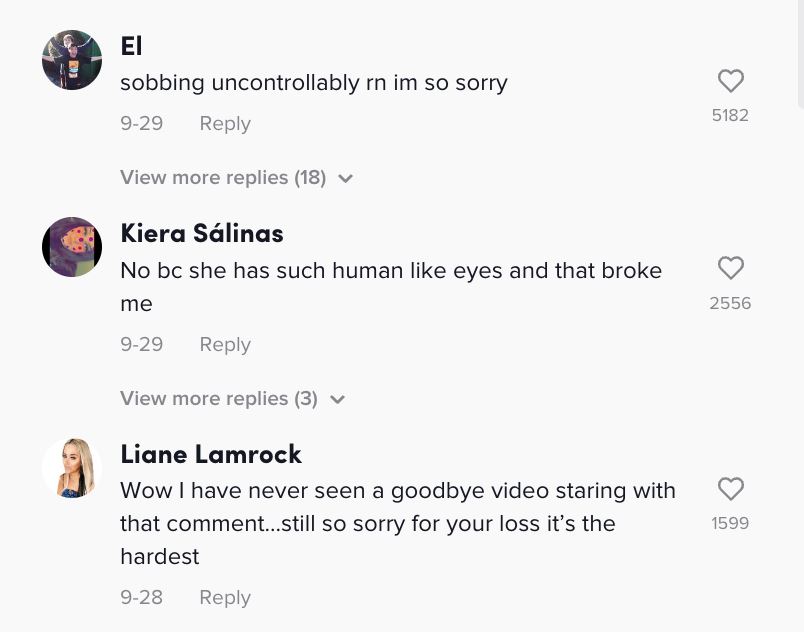Go to Liane Lamrock's profile name

tap(211, 454)
